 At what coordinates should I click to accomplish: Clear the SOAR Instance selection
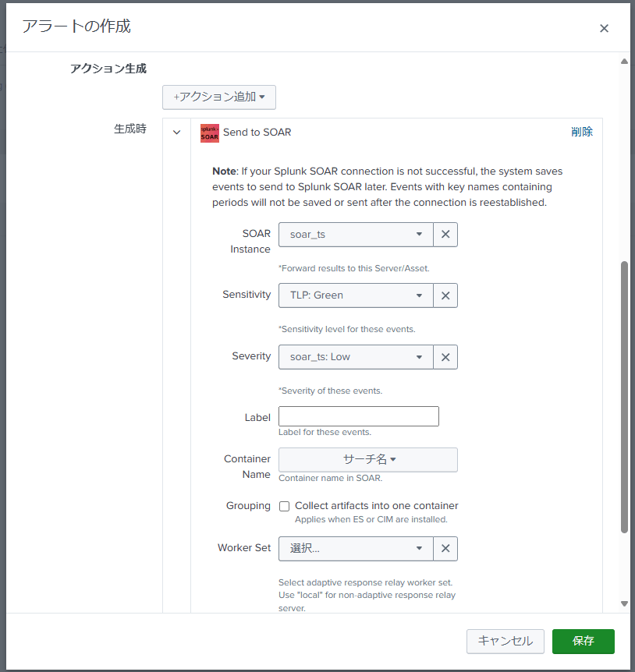click(445, 235)
